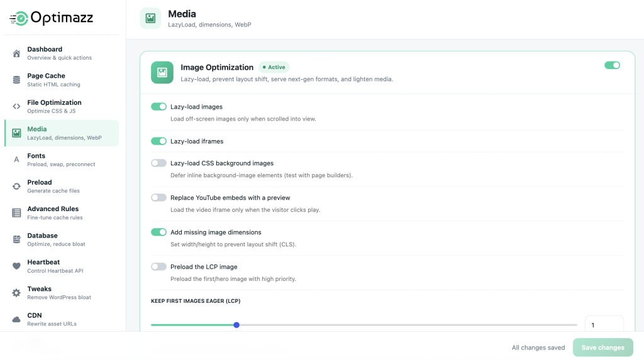
Task: Click the Advanced Rules list icon
Action: (16, 212)
